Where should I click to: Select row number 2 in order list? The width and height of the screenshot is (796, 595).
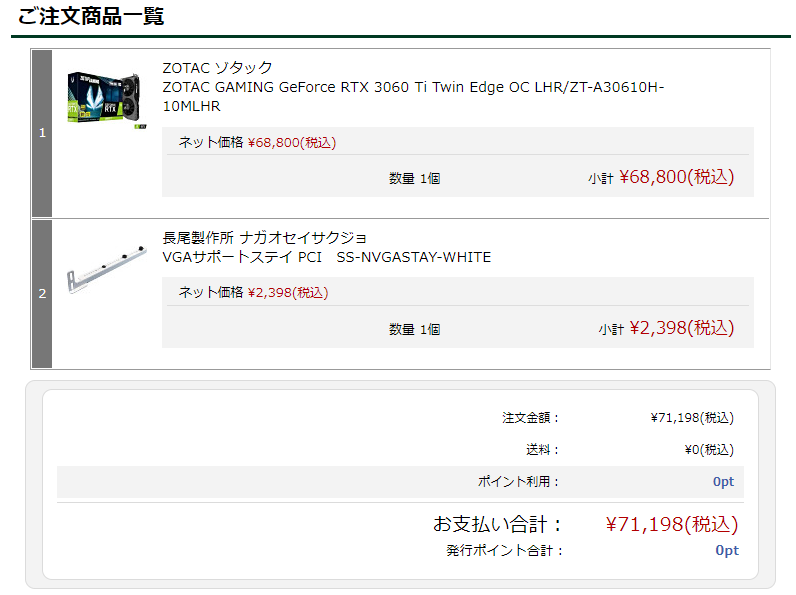[x=42, y=293]
